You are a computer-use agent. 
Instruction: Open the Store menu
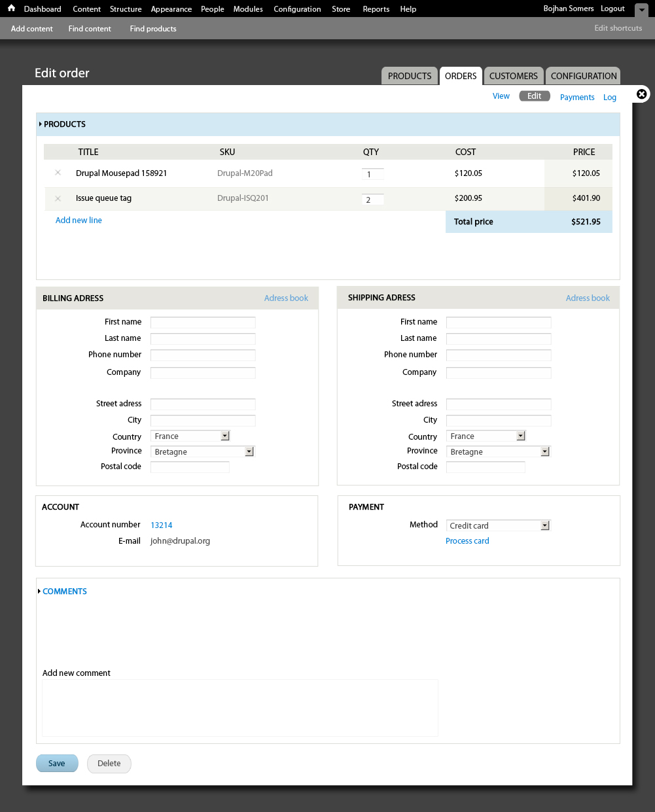341,9
